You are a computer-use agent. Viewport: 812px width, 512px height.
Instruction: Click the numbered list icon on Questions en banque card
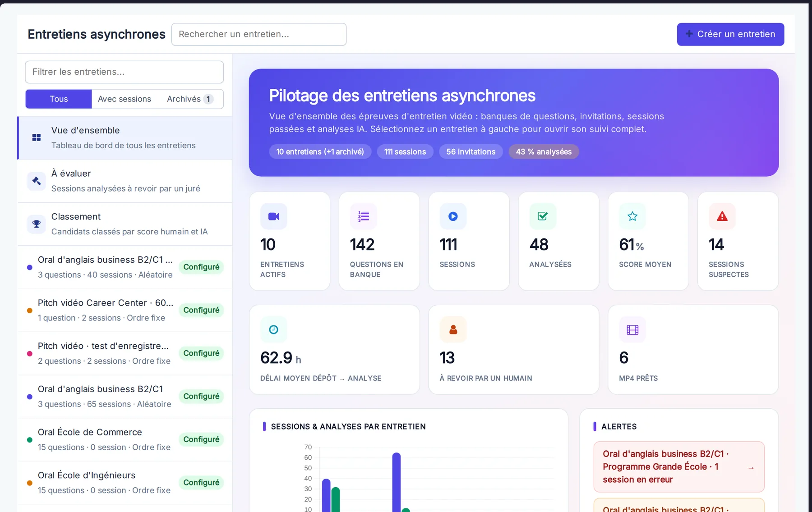tap(364, 216)
